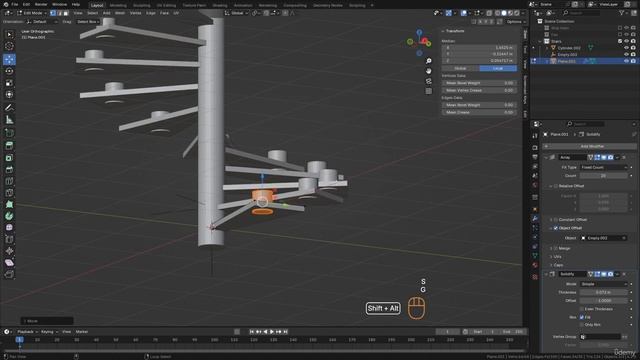The height and width of the screenshot is (360, 640).
Task: Select the Knife tool
Action: tap(9, 193)
